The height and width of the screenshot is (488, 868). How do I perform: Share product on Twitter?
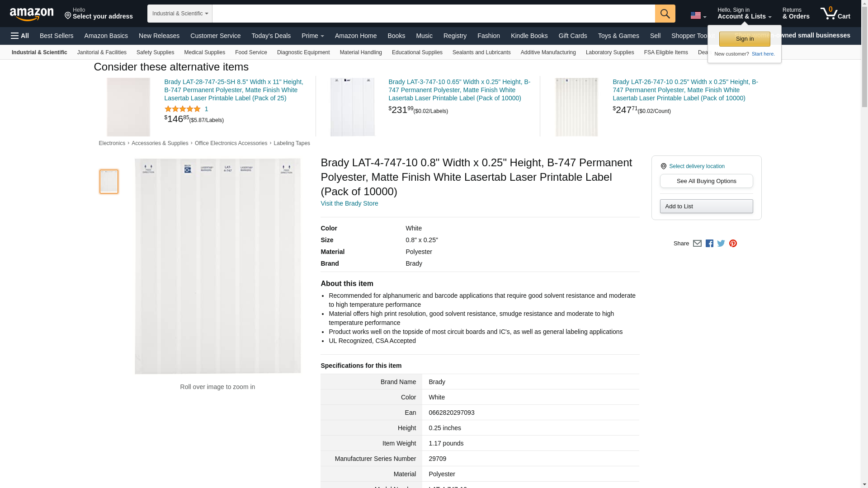pos(721,244)
